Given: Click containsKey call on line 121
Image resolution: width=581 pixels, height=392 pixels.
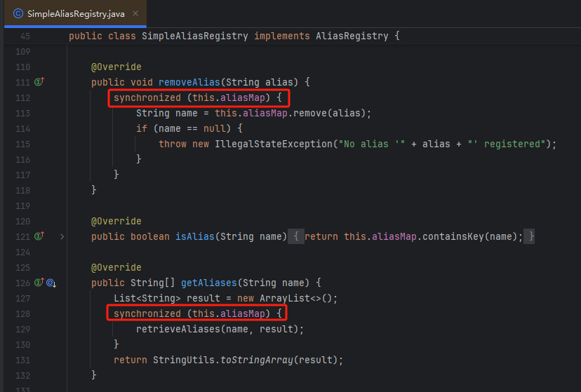Looking at the screenshot, I should pos(453,236).
